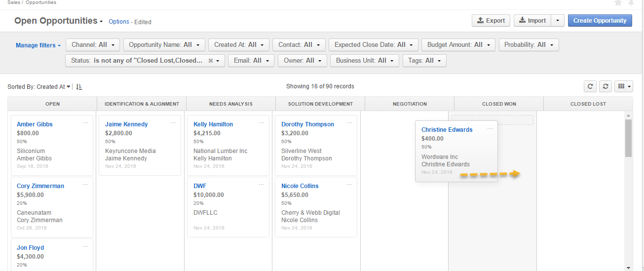Viewport: 644px width, 271px height.
Task: Click the CLOSED WON column header
Action: point(499,104)
